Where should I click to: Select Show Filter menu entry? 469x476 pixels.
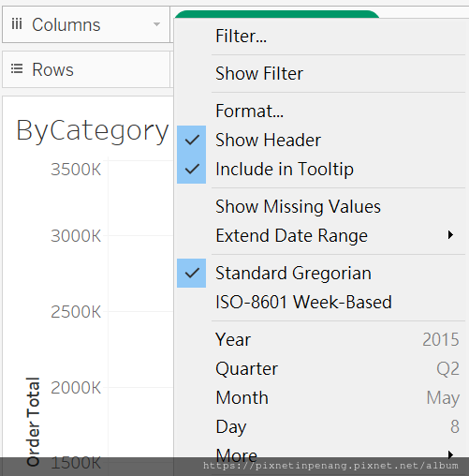(321, 73)
